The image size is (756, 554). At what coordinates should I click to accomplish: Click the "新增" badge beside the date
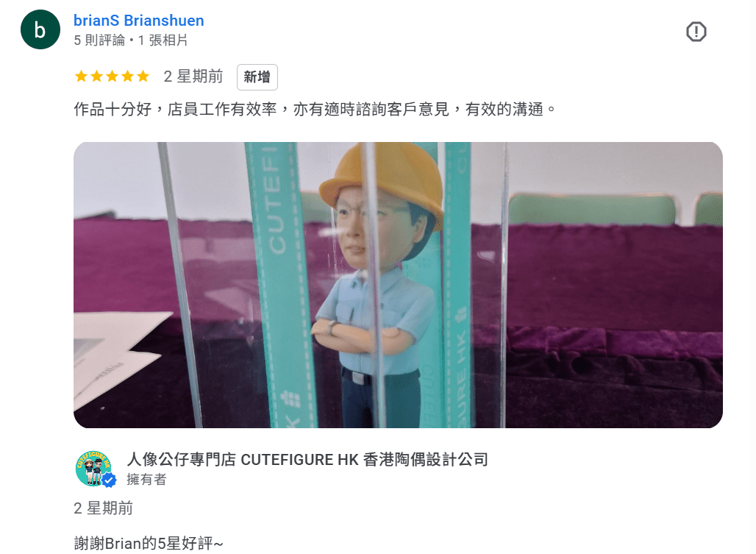tap(257, 77)
